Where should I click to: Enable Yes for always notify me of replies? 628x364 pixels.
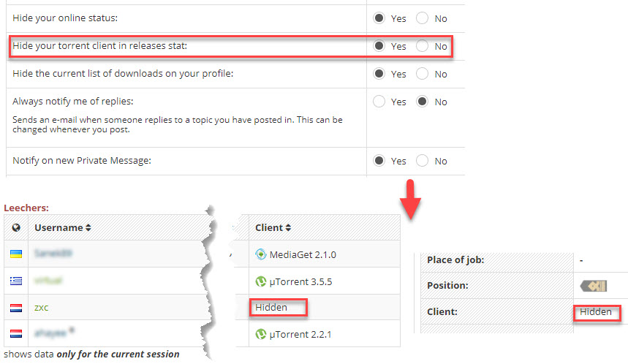[x=379, y=102]
